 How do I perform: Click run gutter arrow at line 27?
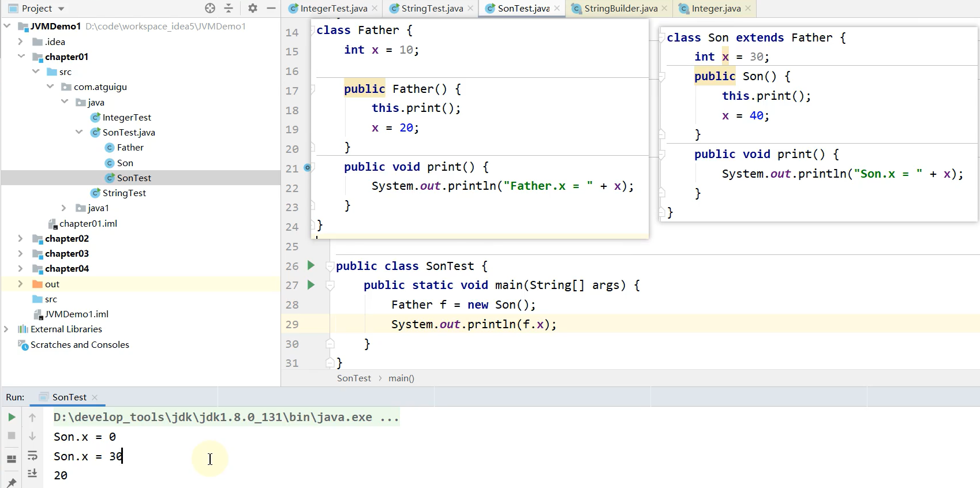(x=311, y=284)
